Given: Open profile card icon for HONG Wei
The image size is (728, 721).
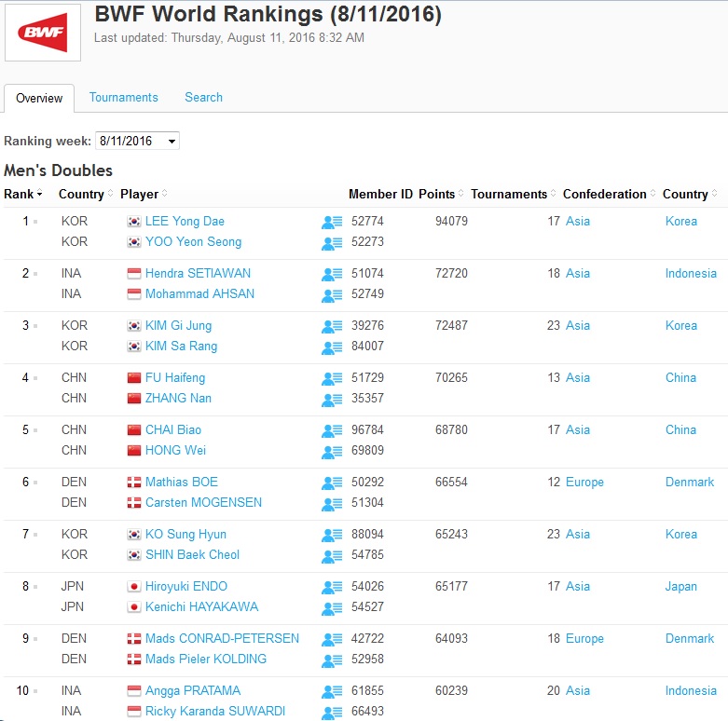Looking at the screenshot, I should point(332,451).
